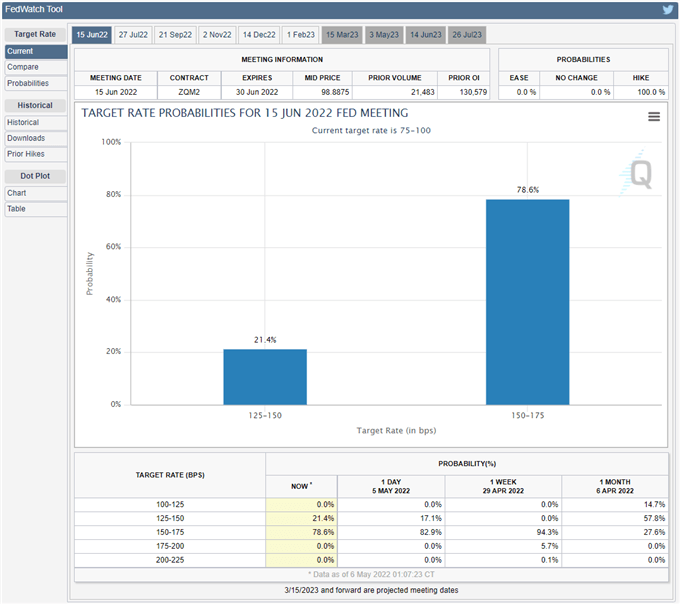Click the 78.6% bar data label
The width and height of the screenshot is (680, 604).
[x=528, y=190]
